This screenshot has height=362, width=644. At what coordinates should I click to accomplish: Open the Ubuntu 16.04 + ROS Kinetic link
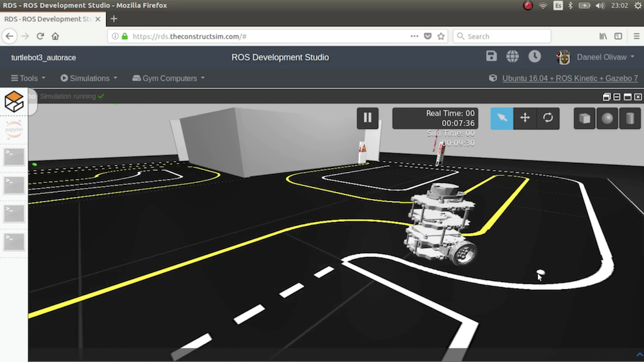click(x=570, y=78)
